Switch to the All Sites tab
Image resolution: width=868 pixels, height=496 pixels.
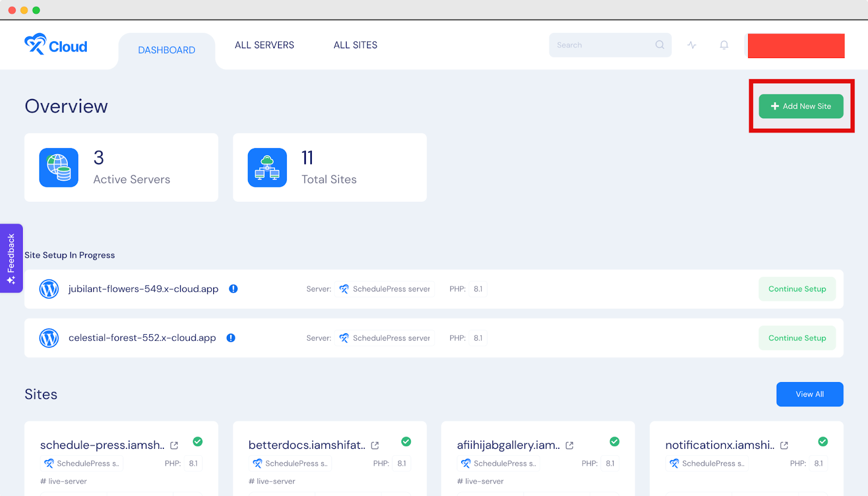click(355, 45)
